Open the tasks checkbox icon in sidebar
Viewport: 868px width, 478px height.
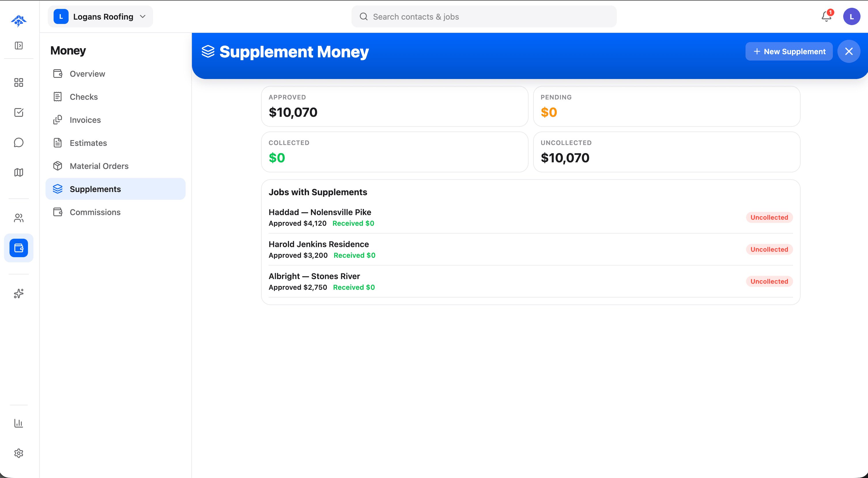(19, 112)
